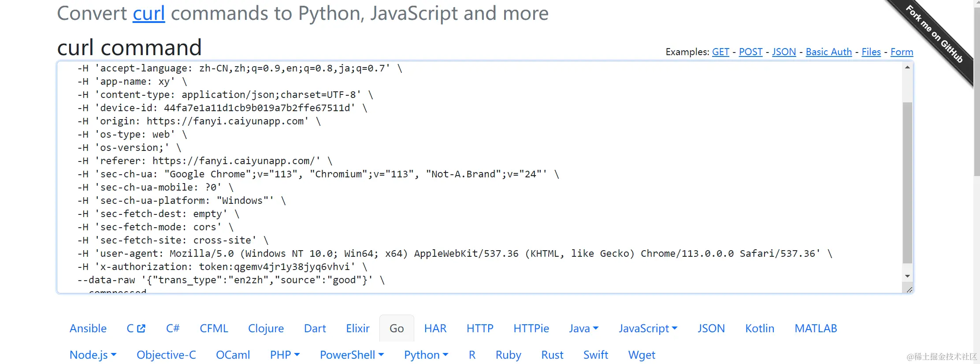
Task: Click the 'origin: https://fanyi.caiyunapp.com' line
Action: click(199, 121)
